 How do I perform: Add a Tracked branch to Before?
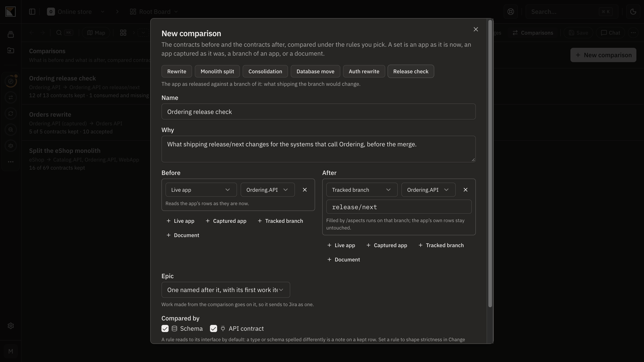280,221
